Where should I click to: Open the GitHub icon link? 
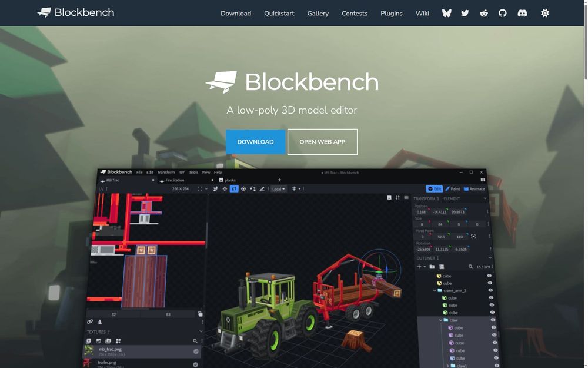point(503,13)
